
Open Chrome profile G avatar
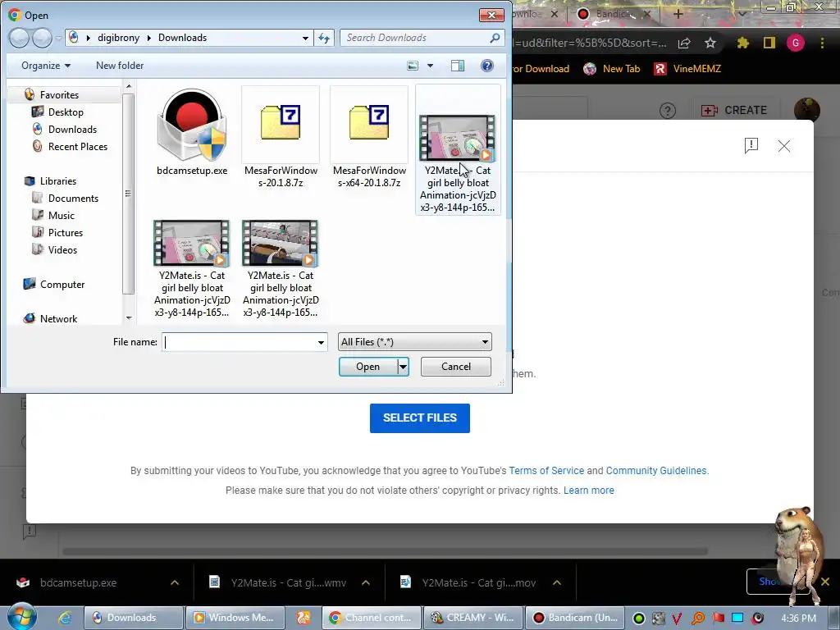pyautogui.click(x=796, y=43)
